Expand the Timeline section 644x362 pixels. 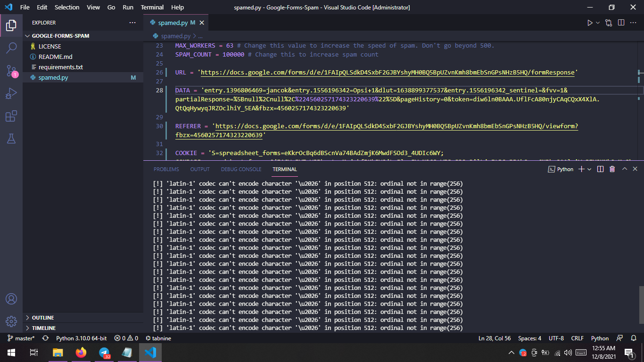point(42,328)
